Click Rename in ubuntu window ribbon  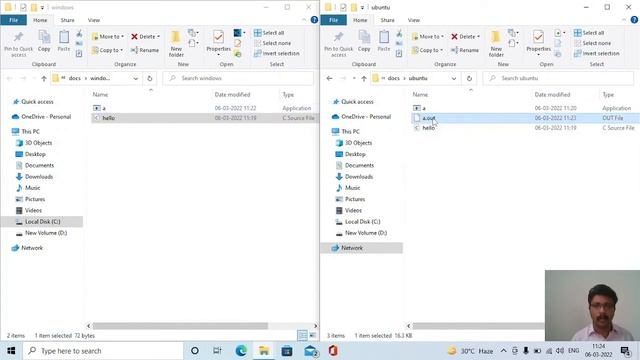(465, 50)
